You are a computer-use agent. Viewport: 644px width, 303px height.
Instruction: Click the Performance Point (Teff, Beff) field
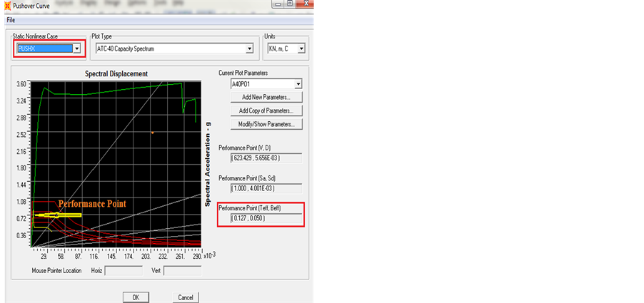[x=266, y=218]
